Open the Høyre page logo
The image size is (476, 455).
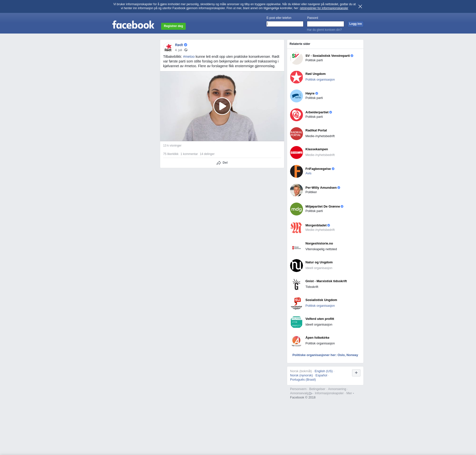point(297,96)
